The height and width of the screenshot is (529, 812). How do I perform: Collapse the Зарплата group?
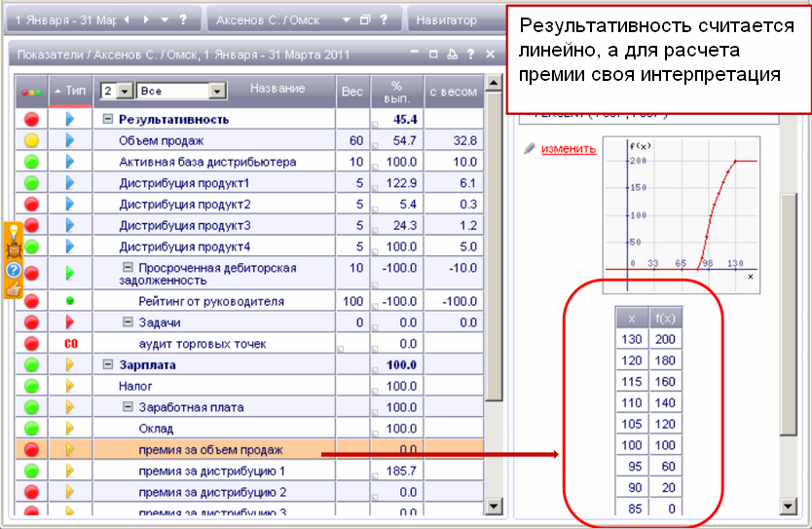tap(107, 364)
